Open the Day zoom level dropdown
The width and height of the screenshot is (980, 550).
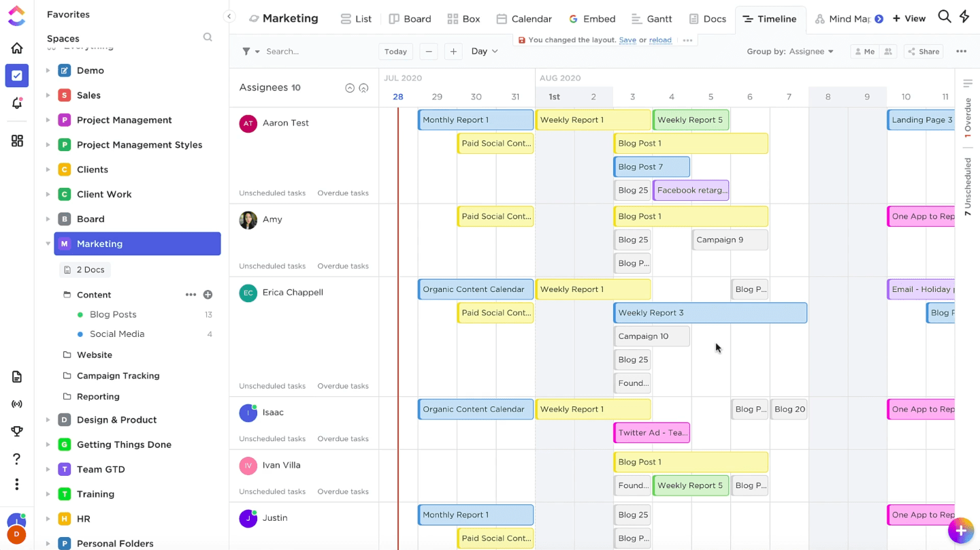484,52
